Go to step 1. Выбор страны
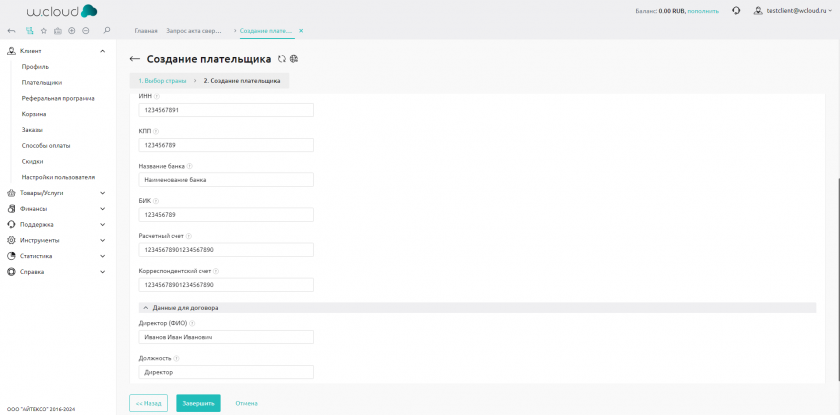Screen dimensions: 840x415 162,80
